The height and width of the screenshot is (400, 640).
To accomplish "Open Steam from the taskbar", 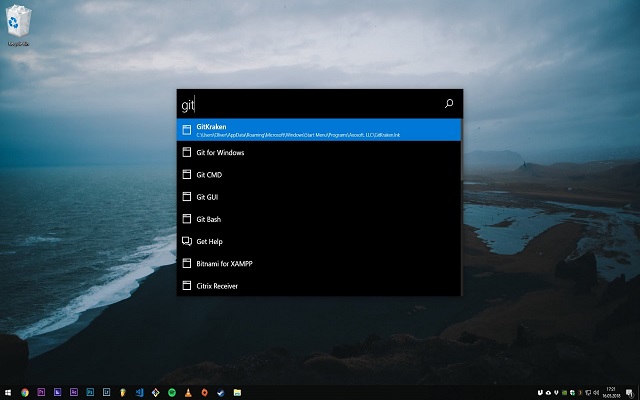I will pos(221,393).
